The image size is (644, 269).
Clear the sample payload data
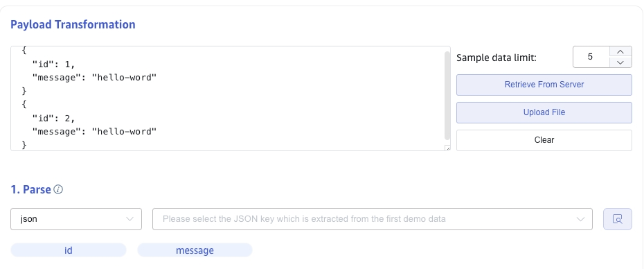coord(544,140)
